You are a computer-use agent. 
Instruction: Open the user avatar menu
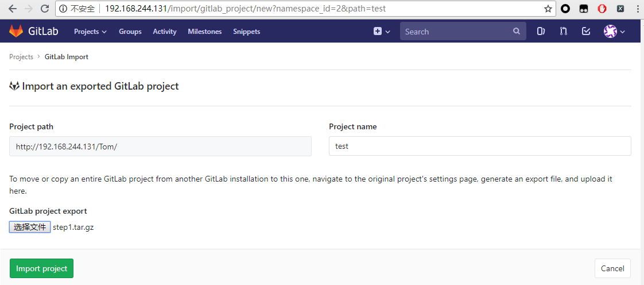click(614, 31)
